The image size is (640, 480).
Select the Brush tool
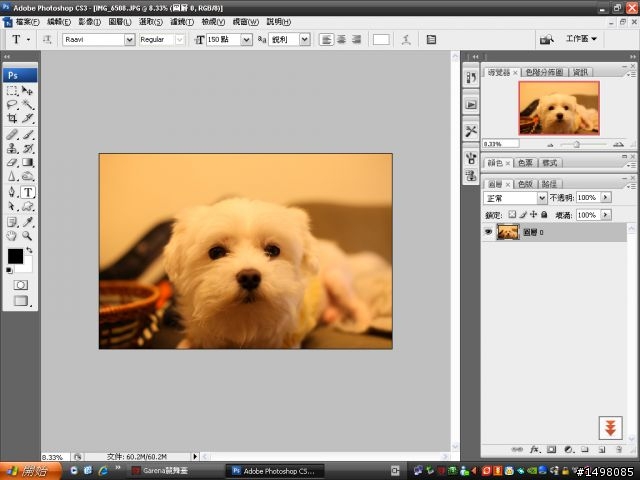coord(27,134)
